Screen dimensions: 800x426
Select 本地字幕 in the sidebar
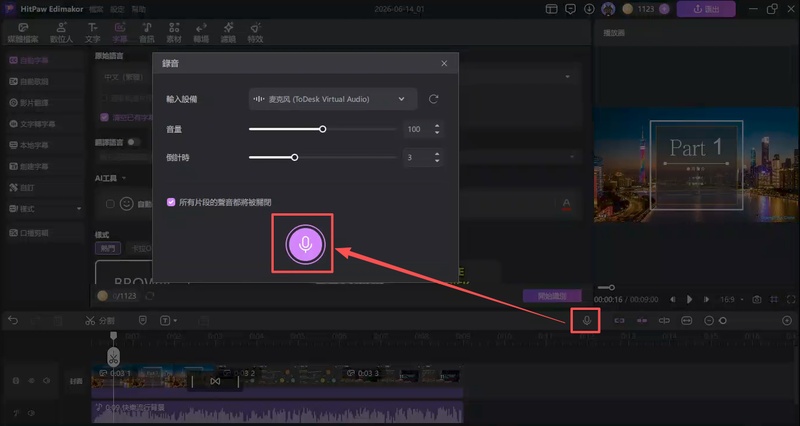click(43, 145)
